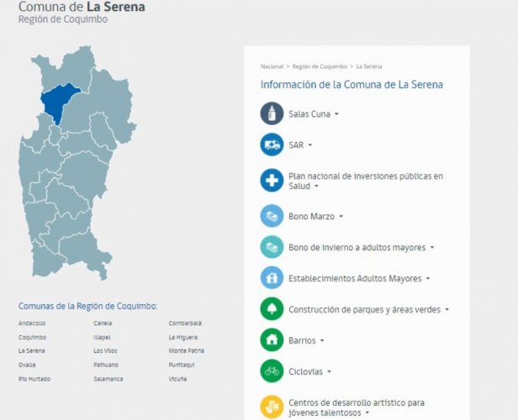518x420 pixels.
Task: Open the Andacollo comuna link
Action: tap(32, 323)
